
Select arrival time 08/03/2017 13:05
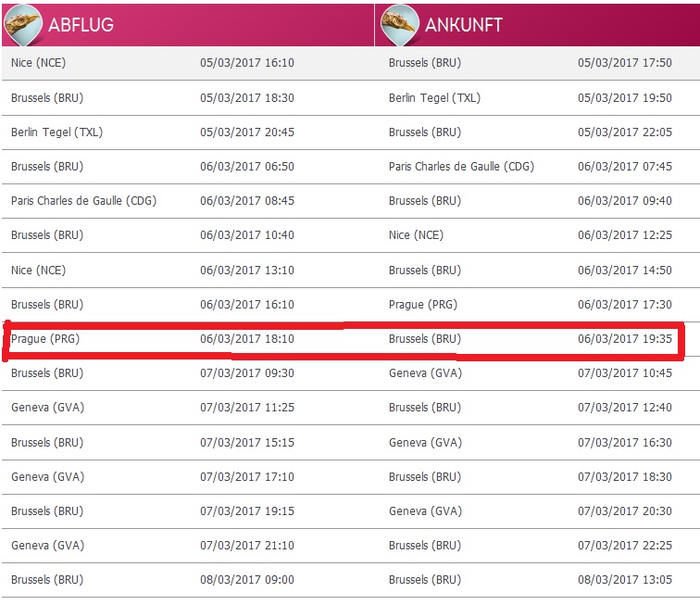click(x=625, y=580)
